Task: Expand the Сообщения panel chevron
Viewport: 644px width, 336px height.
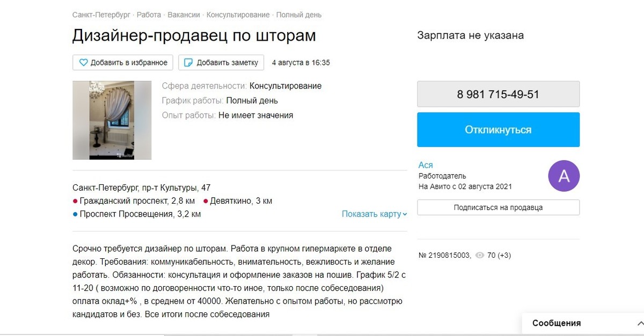Action: coord(640,323)
